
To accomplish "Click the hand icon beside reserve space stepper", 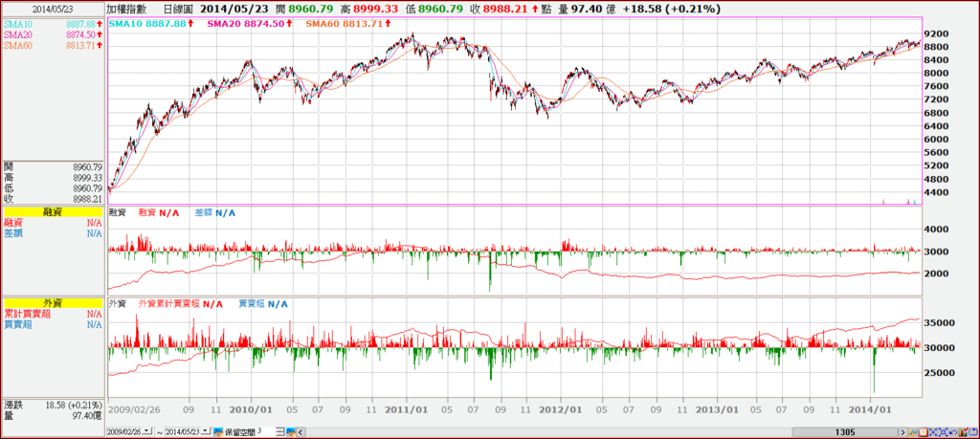I will 291,431.
